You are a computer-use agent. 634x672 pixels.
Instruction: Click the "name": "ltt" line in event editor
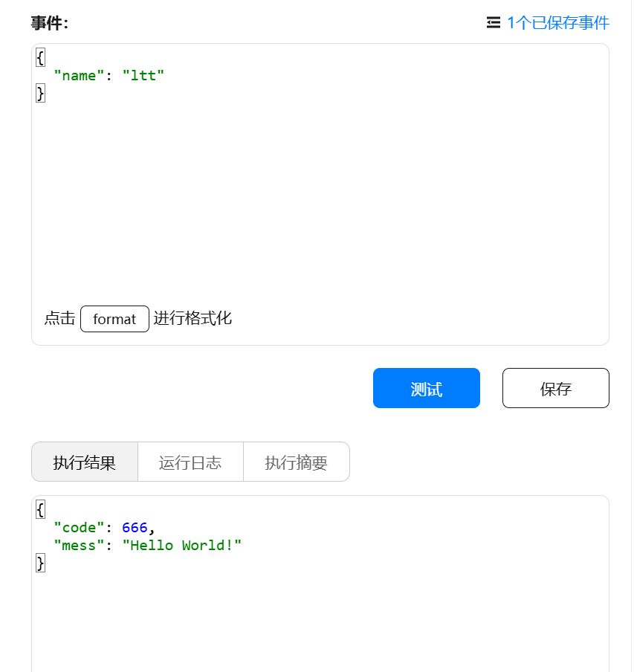click(x=109, y=75)
